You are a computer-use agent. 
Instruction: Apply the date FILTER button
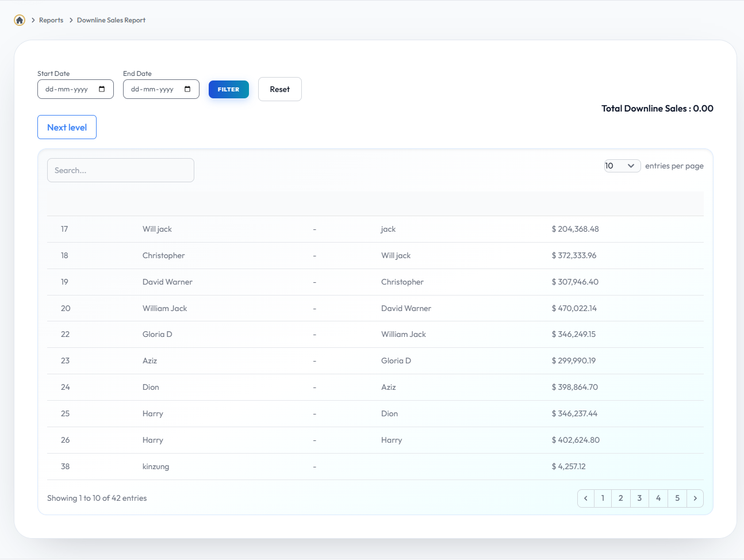pos(229,89)
